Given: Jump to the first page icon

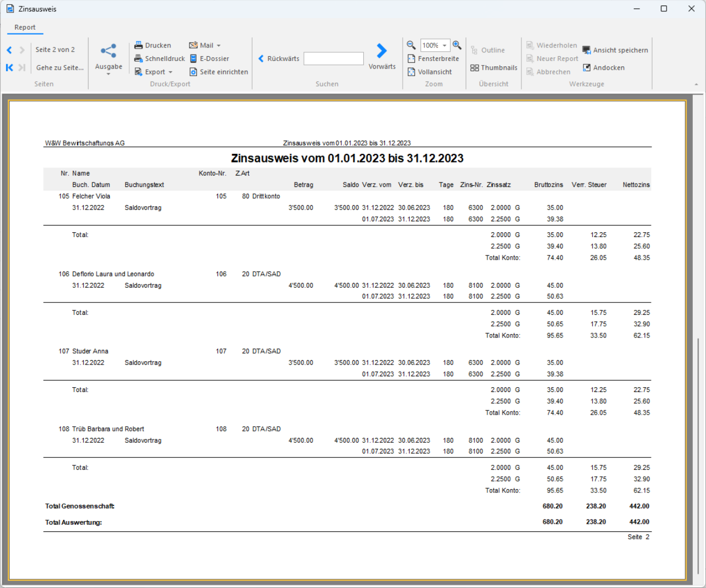Looking at the screenshot, I should coord(9,67).
